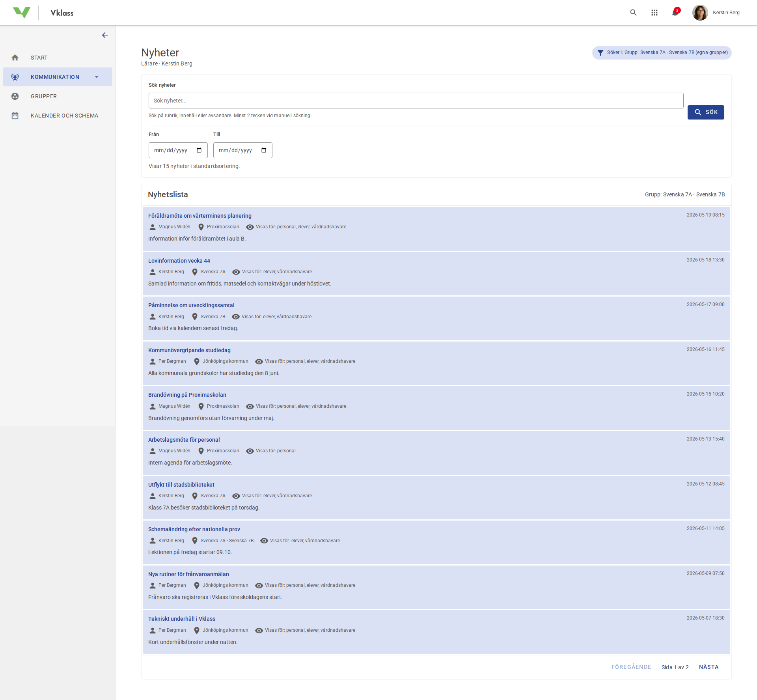Open the apps grid menu
This screenshot has height=700, width=757.
[x=654, y=13]
